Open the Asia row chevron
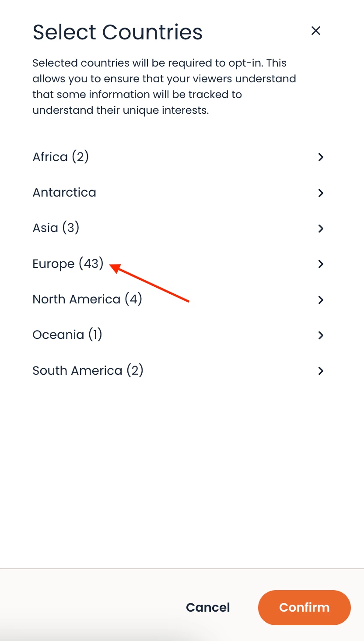364x641 pixels. [321, 228]
